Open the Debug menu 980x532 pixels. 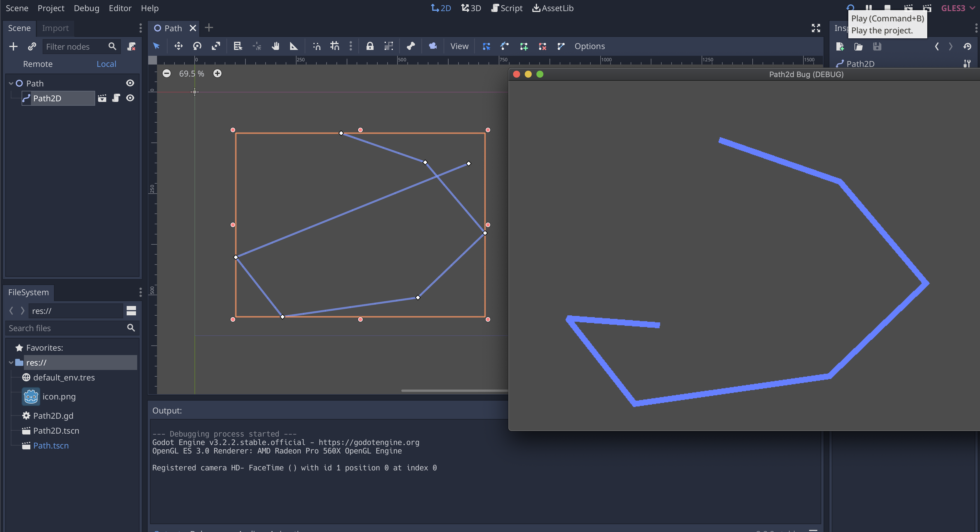(x=86, y=8)
